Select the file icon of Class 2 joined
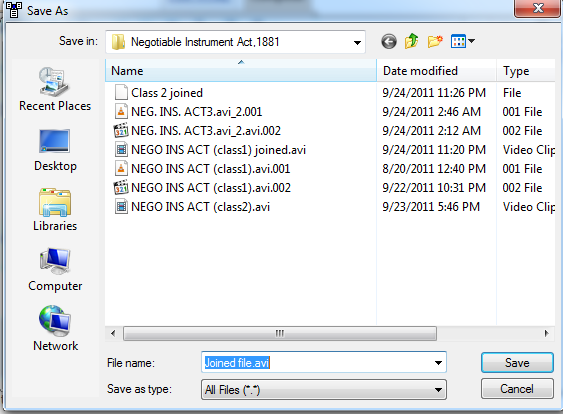Screen dimensions: 563x414 point(121,93)
